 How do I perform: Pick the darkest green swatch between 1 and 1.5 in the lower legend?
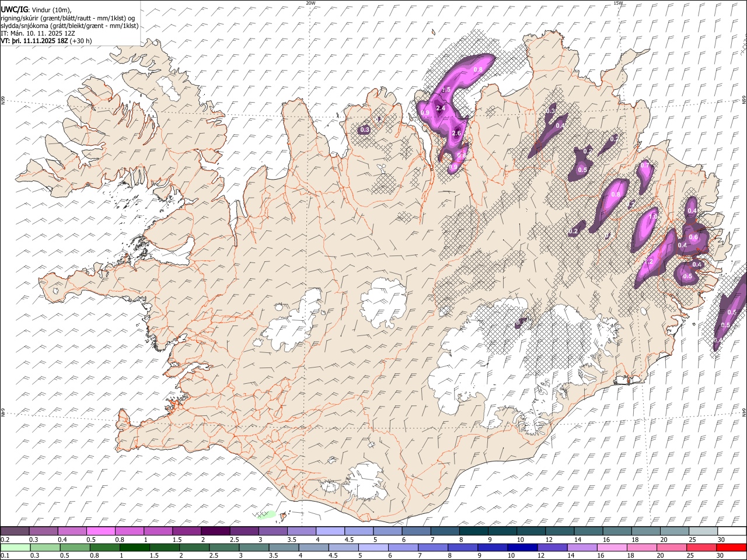point(135,547)
